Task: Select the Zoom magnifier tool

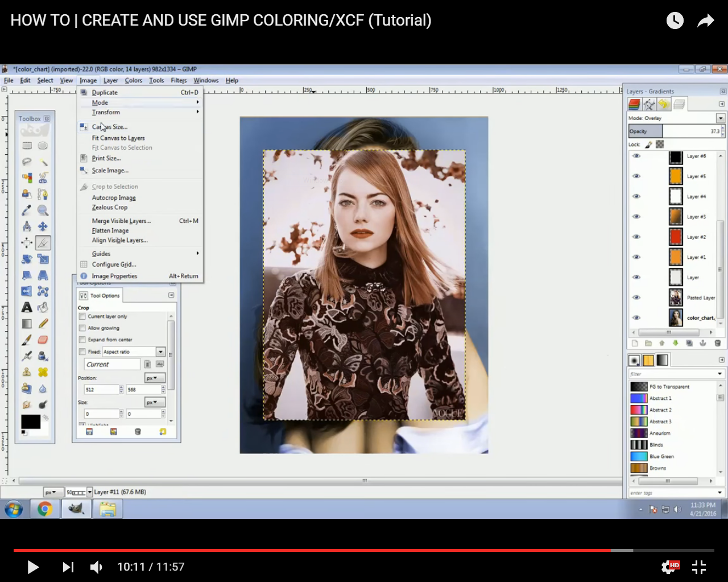Action: 43,210
